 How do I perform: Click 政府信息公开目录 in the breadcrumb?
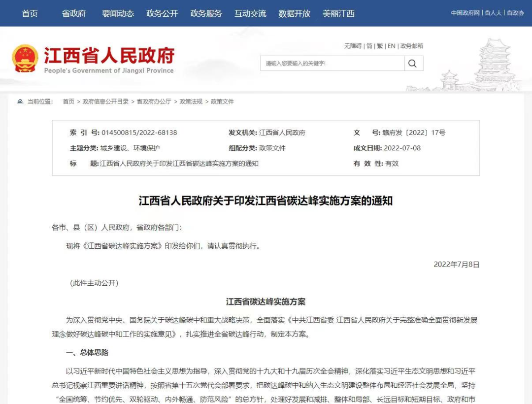click(x=105, y=101)
